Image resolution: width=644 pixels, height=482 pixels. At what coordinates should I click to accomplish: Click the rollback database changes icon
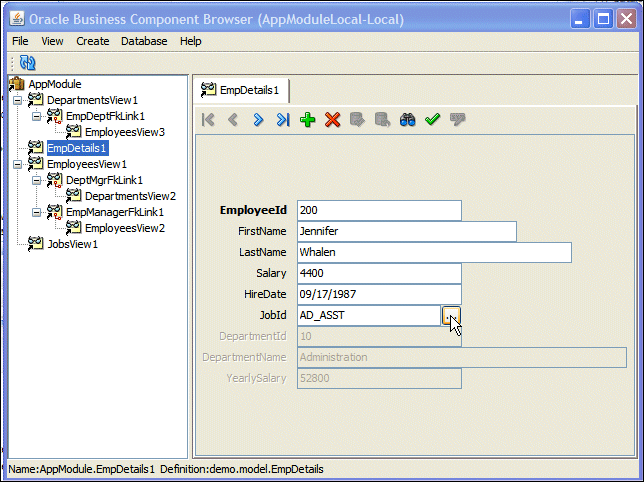382,119
